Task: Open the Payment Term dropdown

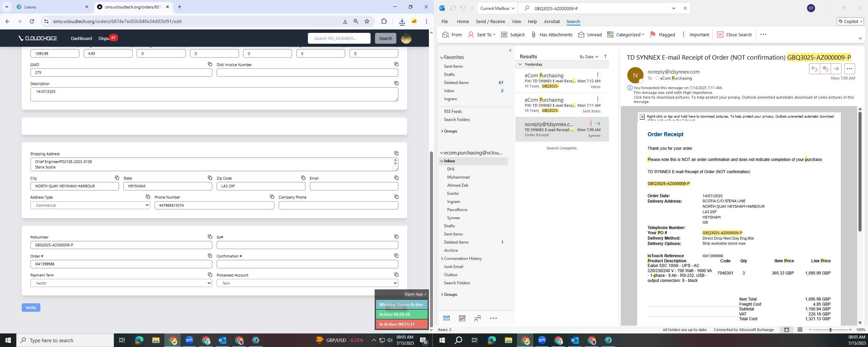Action: click(x=121, y=283)
